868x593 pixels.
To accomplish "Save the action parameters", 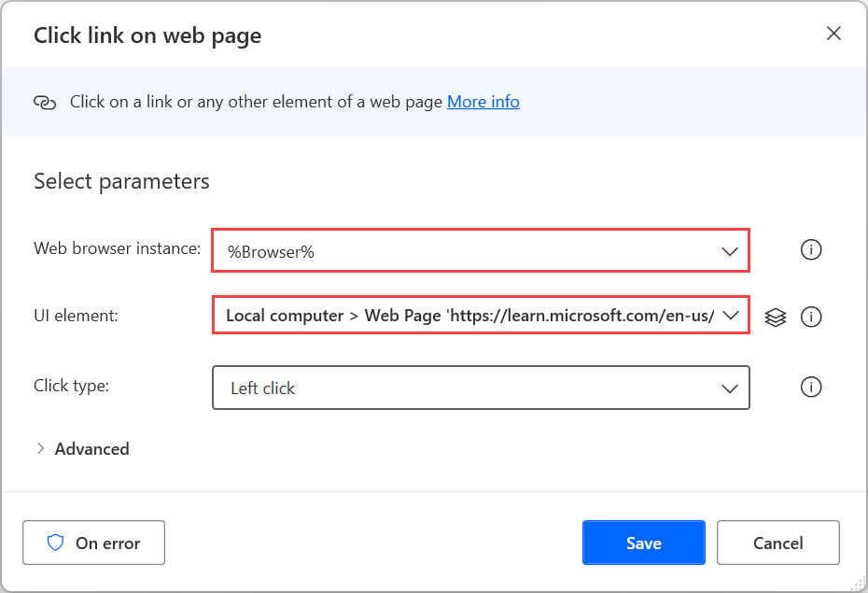I will pyautogui.click(x=643, y=543).
